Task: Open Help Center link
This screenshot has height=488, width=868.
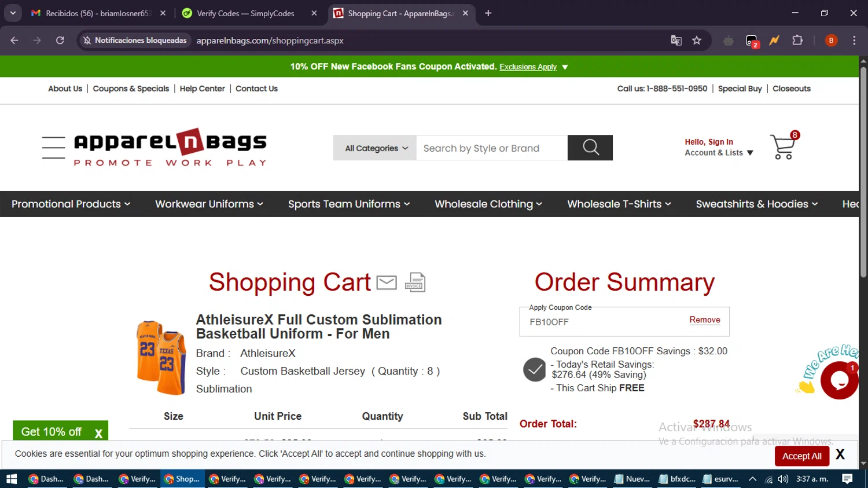Action: click(x=202, y=89)
